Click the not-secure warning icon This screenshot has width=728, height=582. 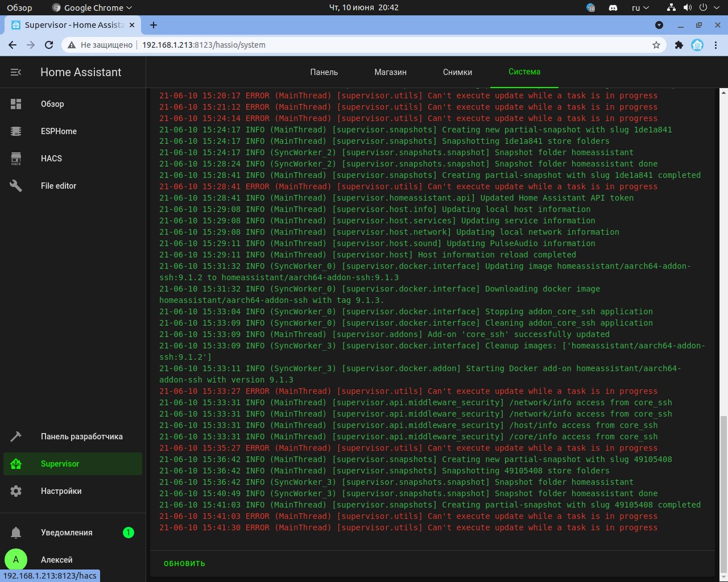point(71,45)
